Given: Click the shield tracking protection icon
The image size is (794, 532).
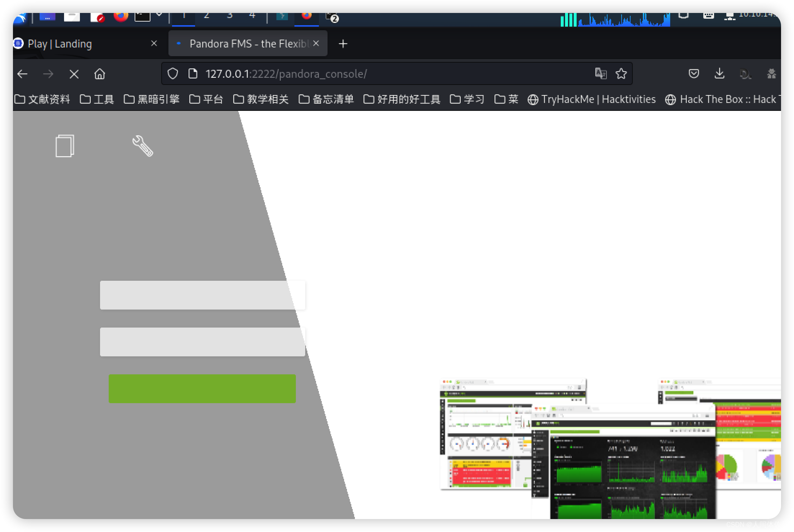Looking at the screenshot, I should pyautogui.click(x=173, y=74).
